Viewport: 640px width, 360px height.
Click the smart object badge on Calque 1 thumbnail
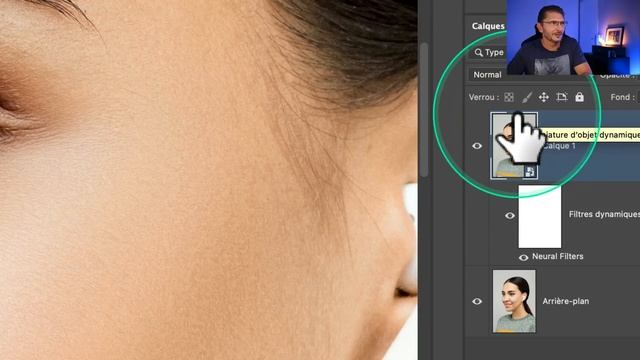click(530, 171)
